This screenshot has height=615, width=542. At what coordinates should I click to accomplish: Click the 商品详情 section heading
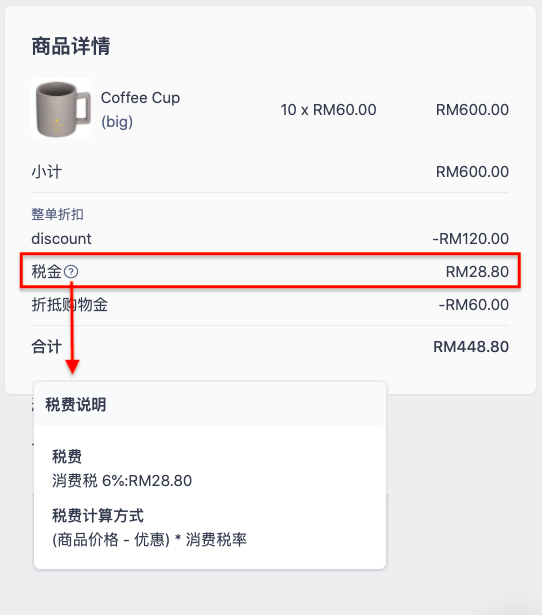pyautogui.click(x=71, y=46)
